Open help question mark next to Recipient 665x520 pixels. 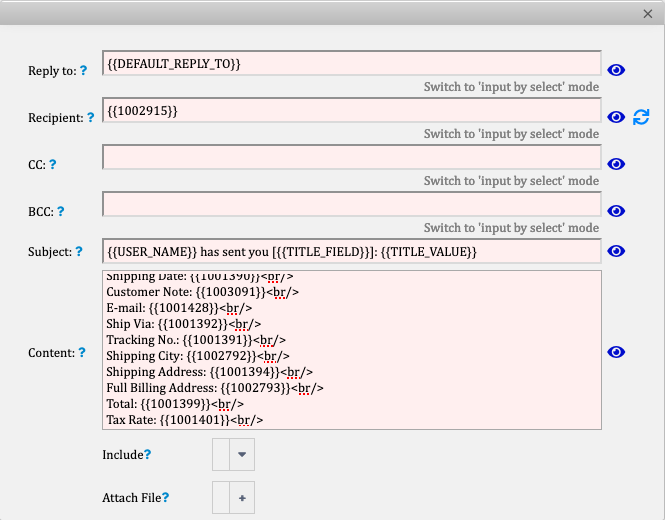click(x=91, y=117)
